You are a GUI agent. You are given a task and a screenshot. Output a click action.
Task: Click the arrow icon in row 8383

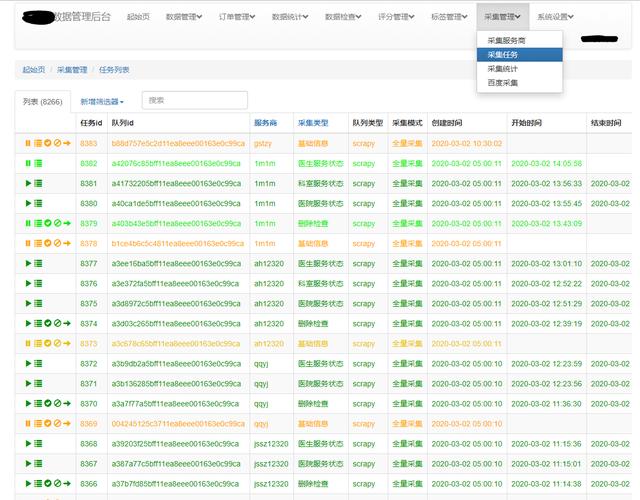[x=67, y=143]
